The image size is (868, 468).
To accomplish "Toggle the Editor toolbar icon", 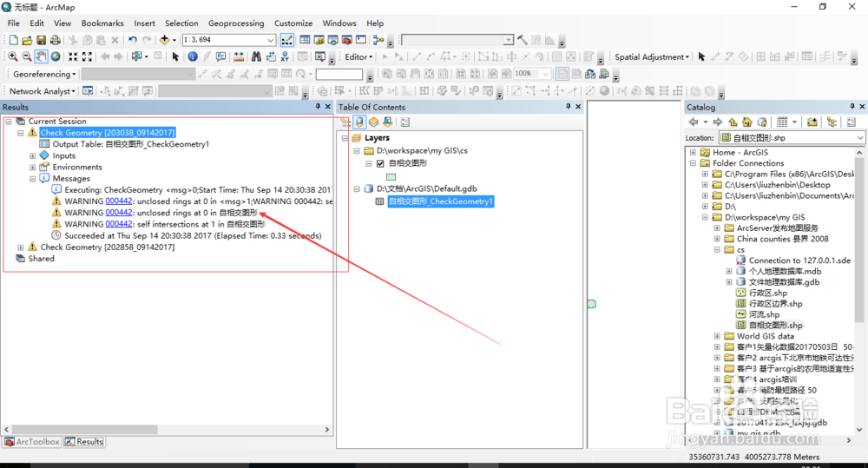I will coord(286,40).
